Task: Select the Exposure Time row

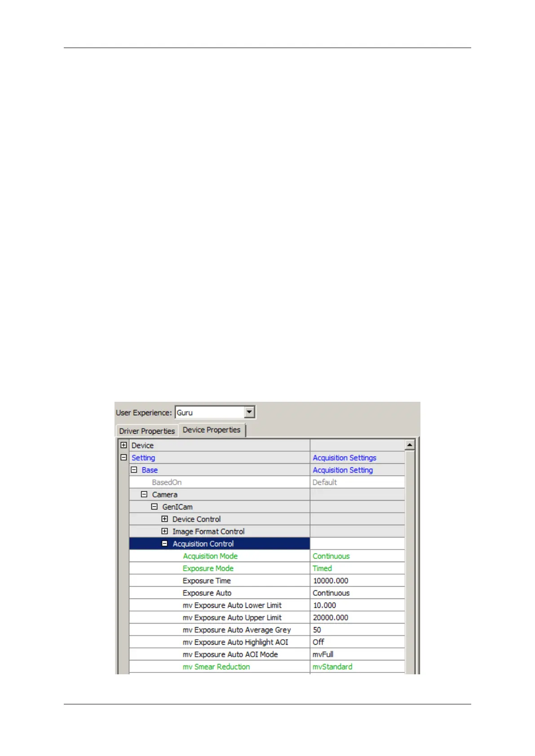Action: point(267,580)
